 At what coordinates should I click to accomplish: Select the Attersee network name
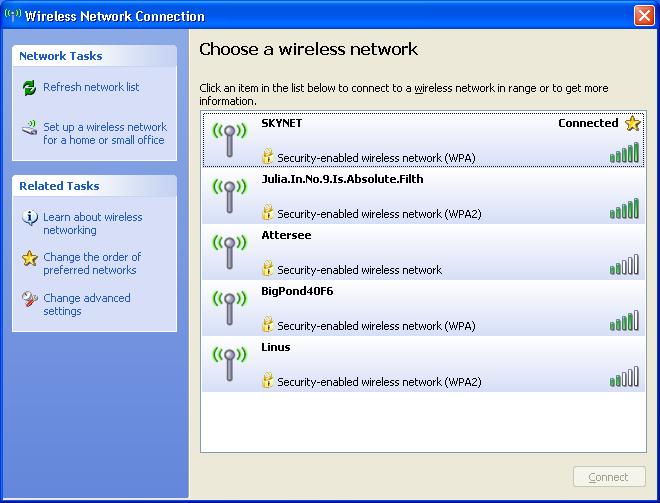[x=286, y=235]
